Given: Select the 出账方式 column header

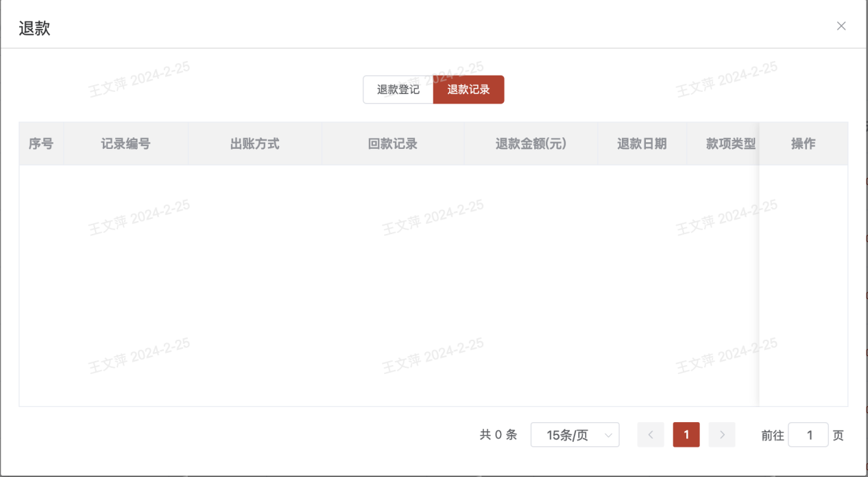Looking at the screenshot, I should (x=254, y=144).
